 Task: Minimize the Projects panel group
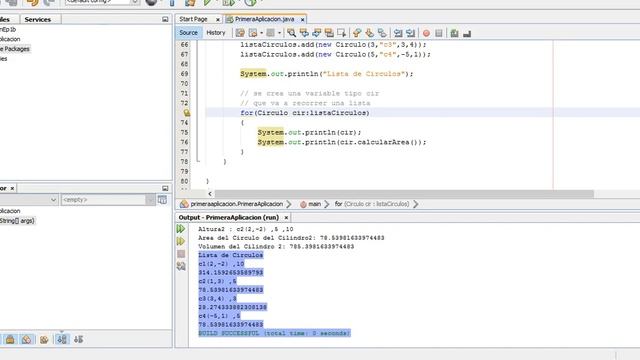coord(165,19)
